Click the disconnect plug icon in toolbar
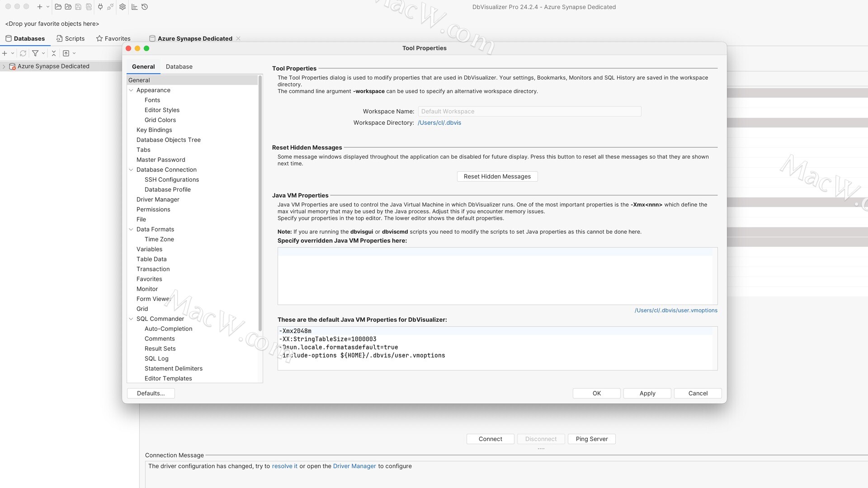Viewport: 868px width, 488px height. tap(110, 7)
